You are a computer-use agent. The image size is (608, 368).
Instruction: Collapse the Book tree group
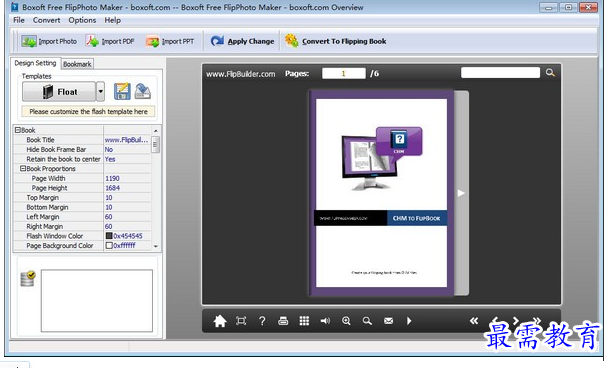tap(17, 130)
